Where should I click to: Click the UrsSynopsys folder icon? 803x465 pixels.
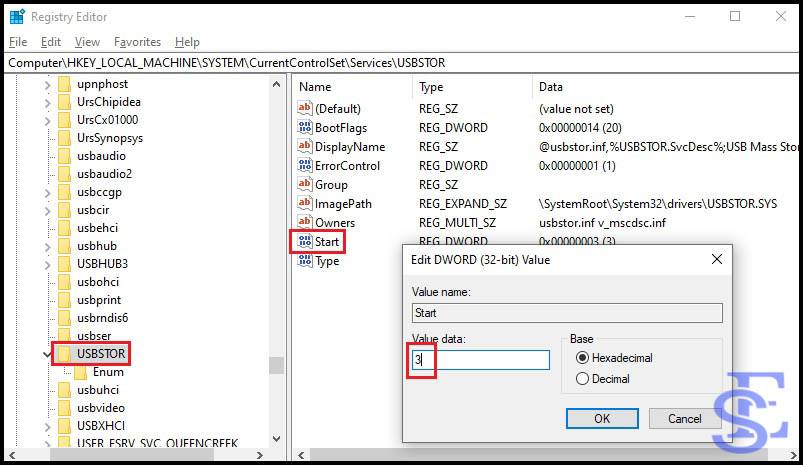tap(65, 138)
